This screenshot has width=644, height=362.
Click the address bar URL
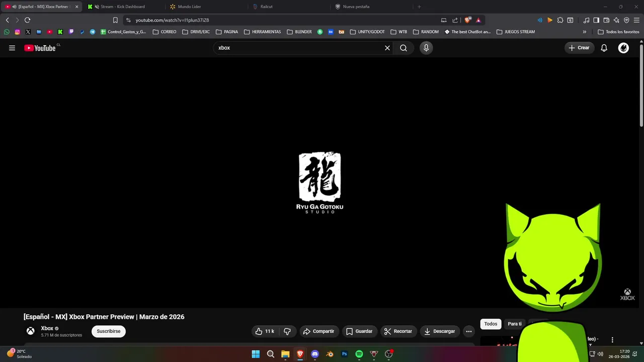point(172,20)
